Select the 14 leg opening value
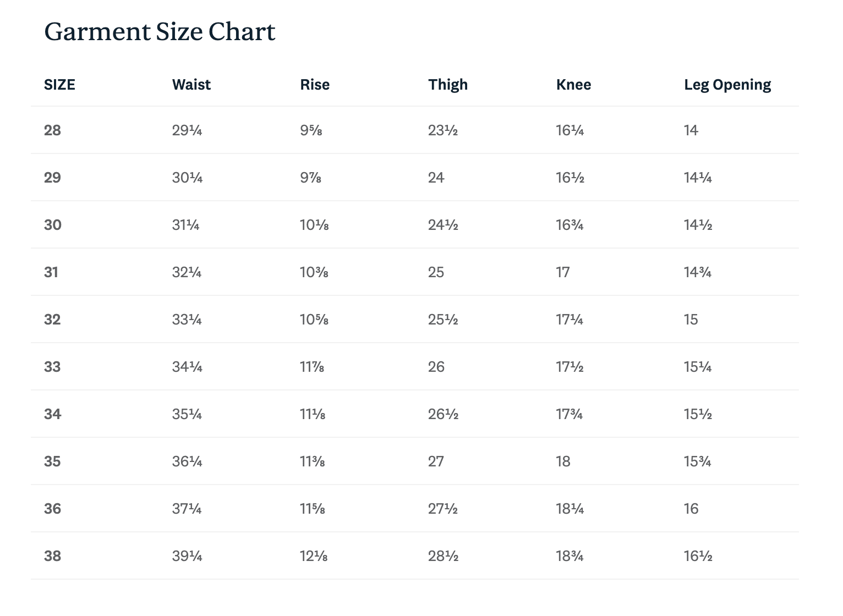This screenshot has width=843, height=616. point(691,130)
